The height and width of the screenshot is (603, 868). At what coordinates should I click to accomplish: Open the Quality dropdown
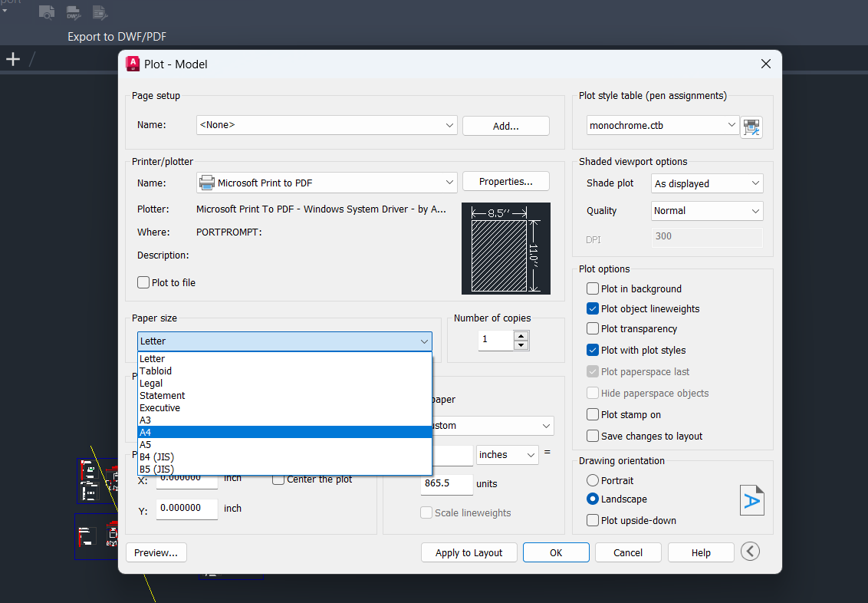pos(706,210)
